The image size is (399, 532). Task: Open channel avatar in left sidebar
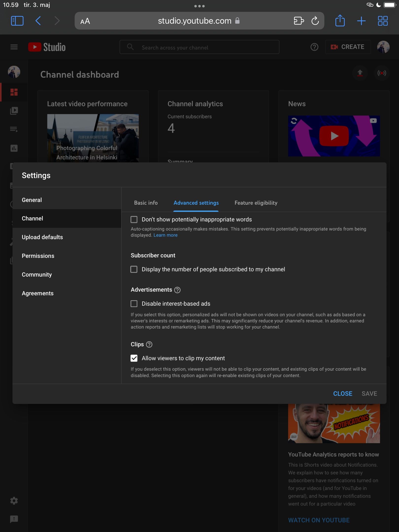(14, 72)
